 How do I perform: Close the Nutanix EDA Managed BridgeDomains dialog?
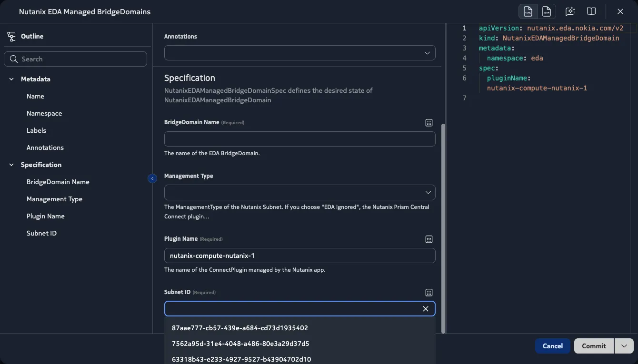click(620, 11)
